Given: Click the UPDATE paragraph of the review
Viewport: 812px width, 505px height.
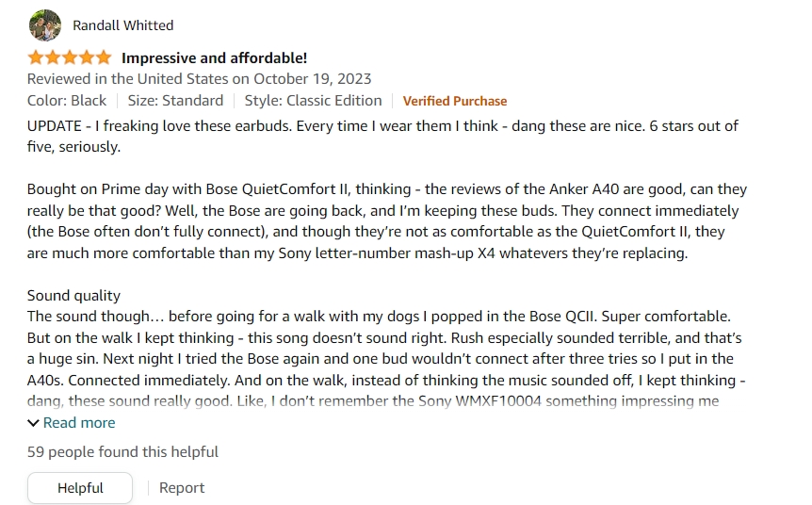Looking at the screenshot, I should (382, 137).
